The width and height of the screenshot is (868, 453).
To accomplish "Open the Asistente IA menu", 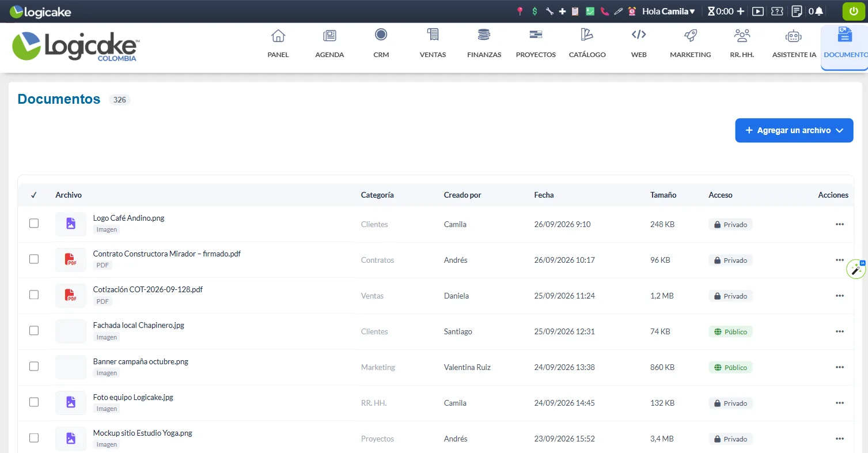I will click(794, 44).
